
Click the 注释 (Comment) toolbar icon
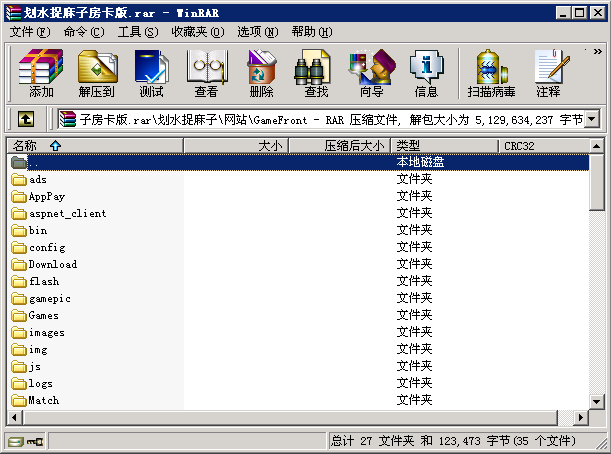tap(548, 73)
